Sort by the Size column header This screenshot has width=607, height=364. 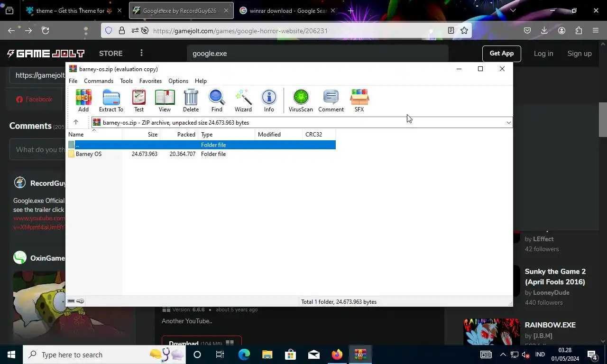pos(141,135)
